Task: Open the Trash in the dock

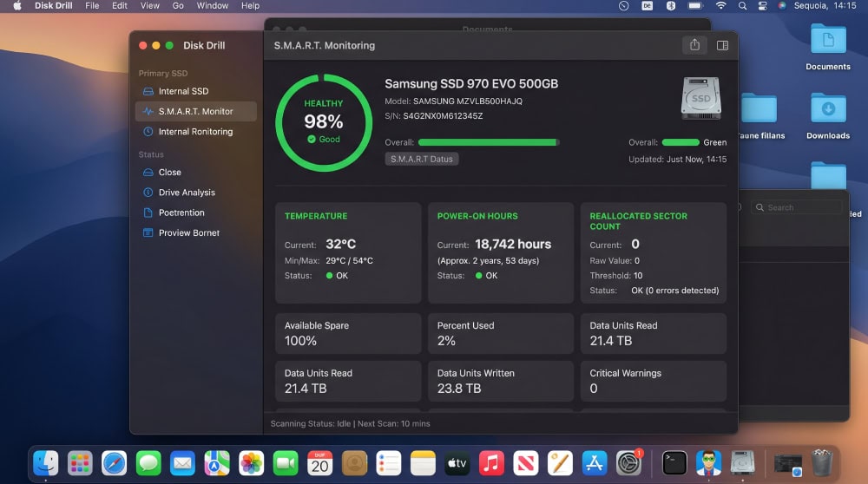Action: pyautogui.click(x=822, y=463)
